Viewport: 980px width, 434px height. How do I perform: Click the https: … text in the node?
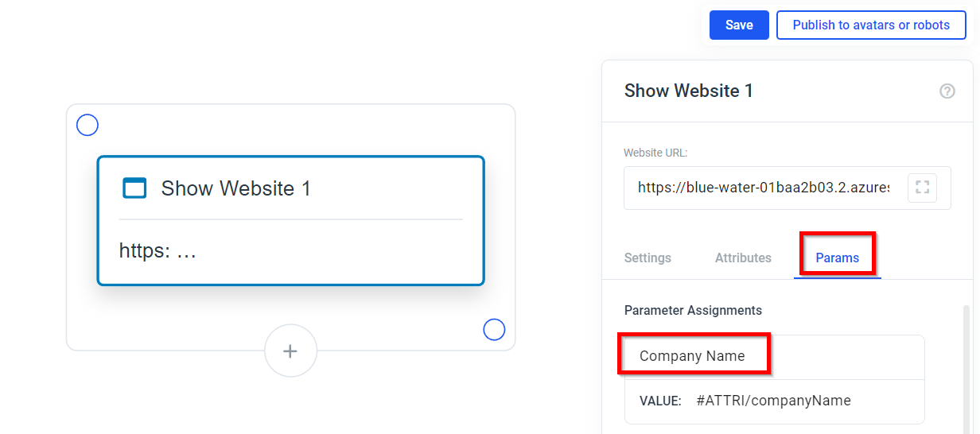[157, 251]
